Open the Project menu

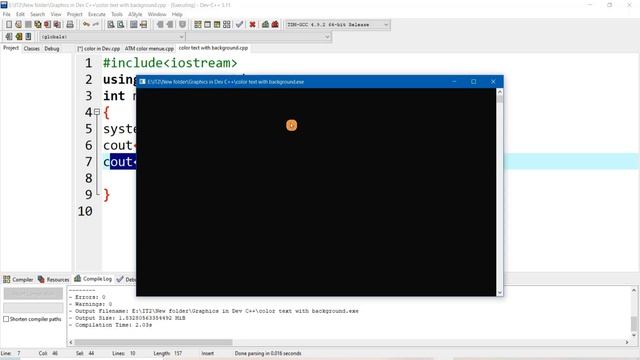(75, 14)
